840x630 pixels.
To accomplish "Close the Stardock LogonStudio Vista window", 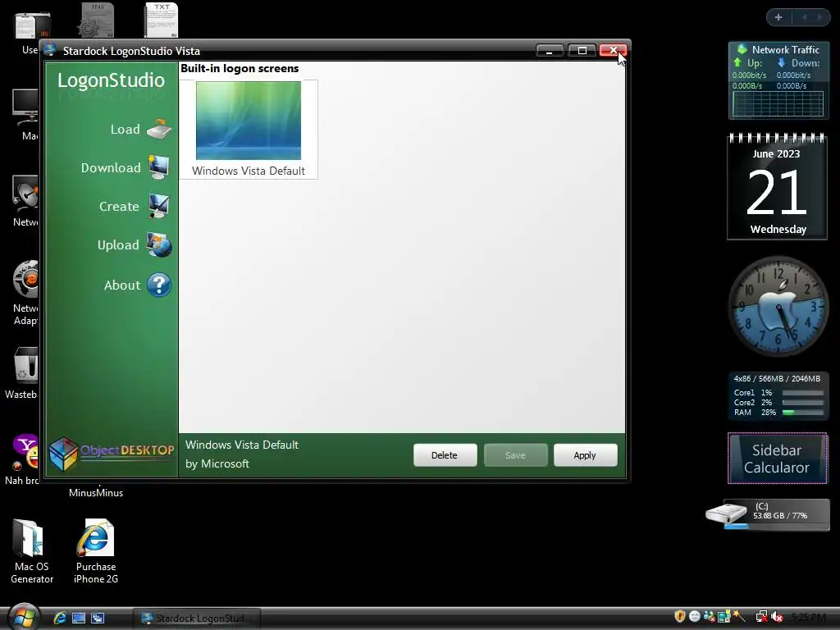I will pos(613,50).
